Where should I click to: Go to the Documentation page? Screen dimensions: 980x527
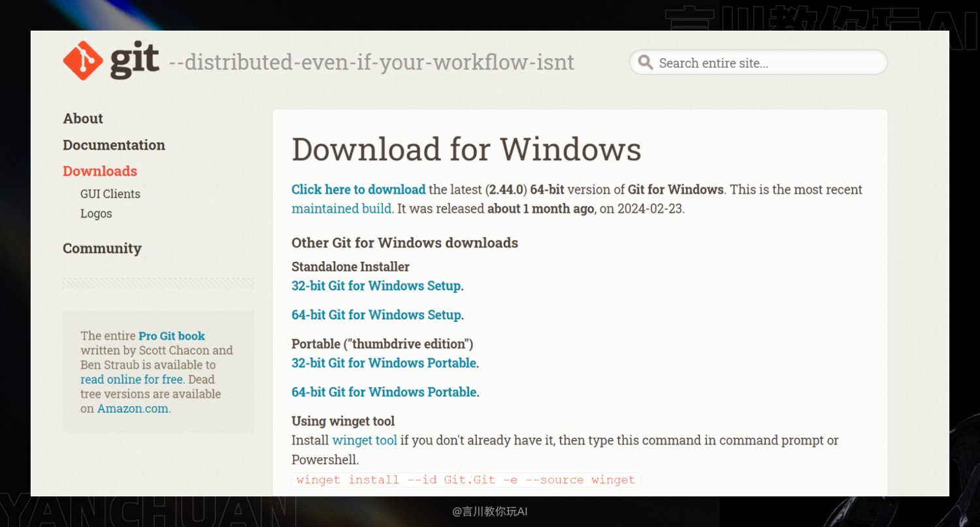click(114, 145)
